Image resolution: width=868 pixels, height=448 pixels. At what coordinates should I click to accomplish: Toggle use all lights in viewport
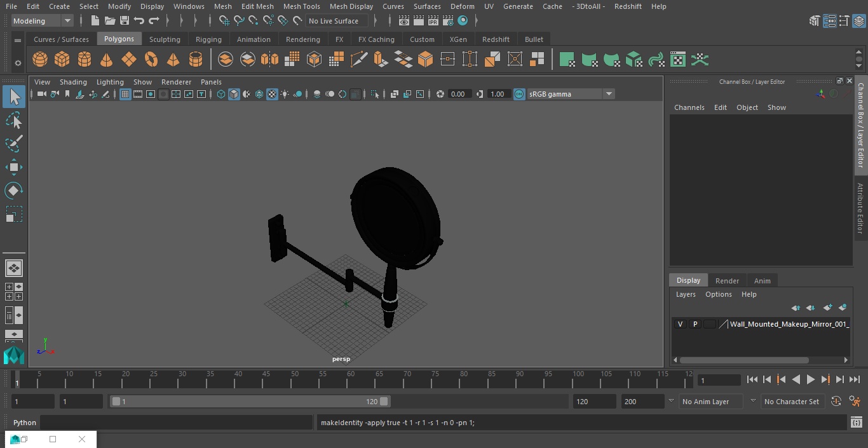coord(285,94)
